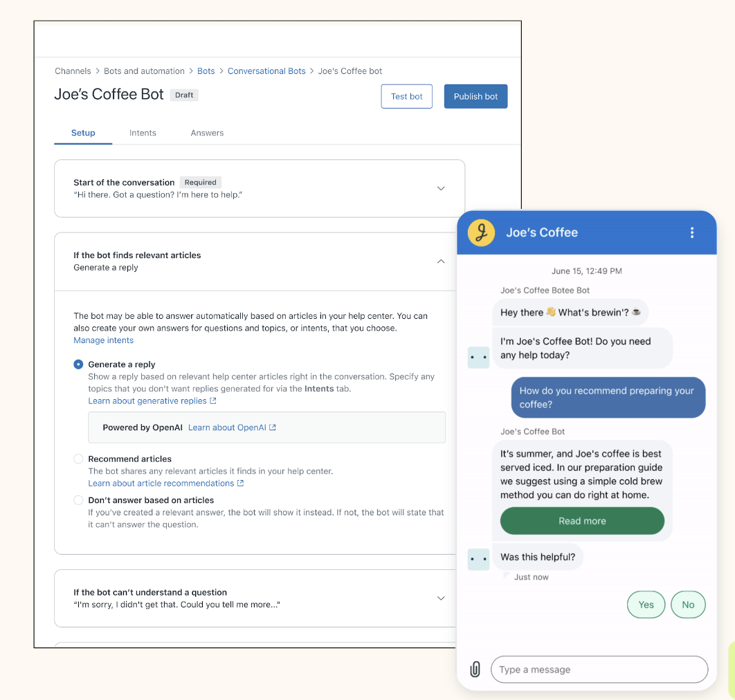Screen dimensions: 735x700
Task: Switch to the Answers tab
Action: 207,133
